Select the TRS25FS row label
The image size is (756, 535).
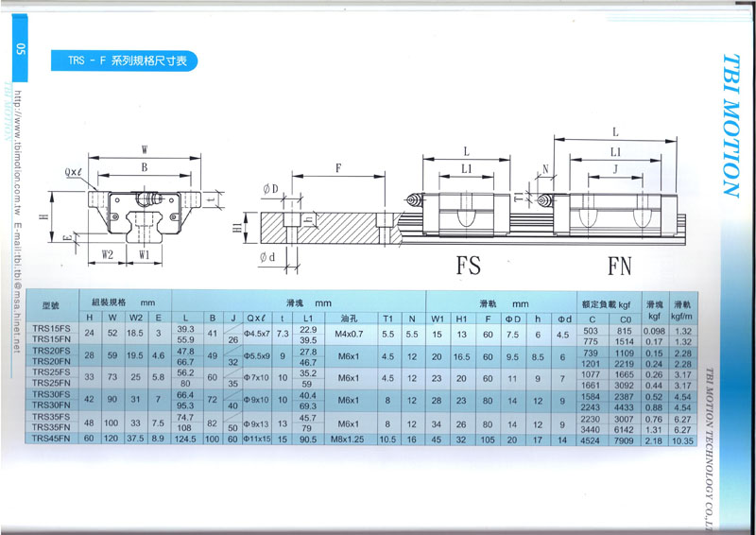click(51, 371)
